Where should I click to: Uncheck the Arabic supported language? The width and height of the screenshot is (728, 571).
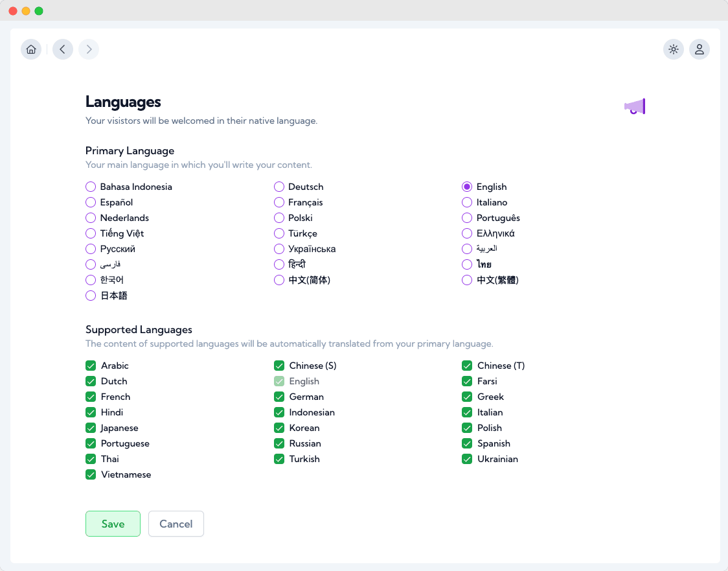[x=91, y=366]
